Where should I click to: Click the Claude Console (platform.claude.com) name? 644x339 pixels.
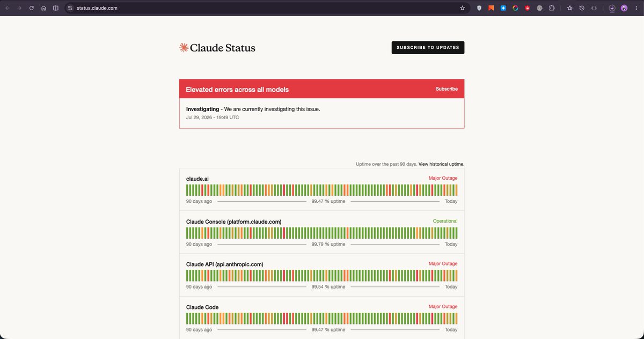click(233, 222)
